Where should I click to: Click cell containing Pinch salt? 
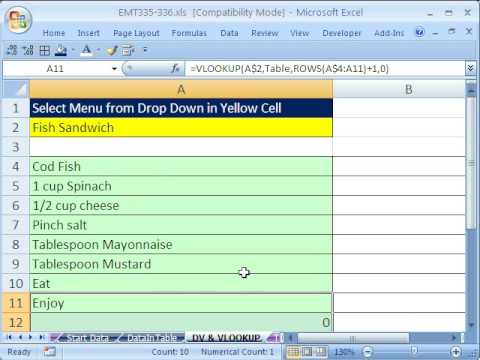coord(181,225)
